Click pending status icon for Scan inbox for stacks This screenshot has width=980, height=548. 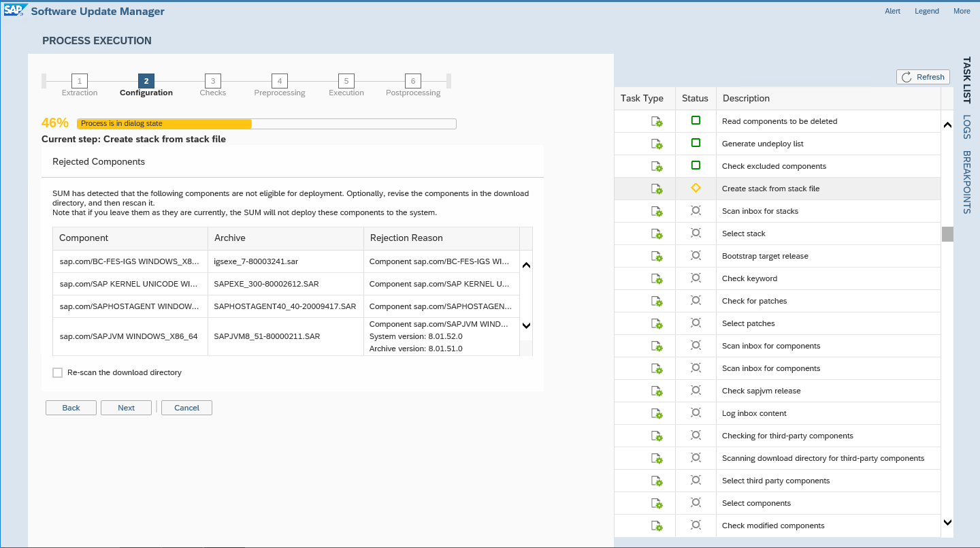click(x=696, y=210)
